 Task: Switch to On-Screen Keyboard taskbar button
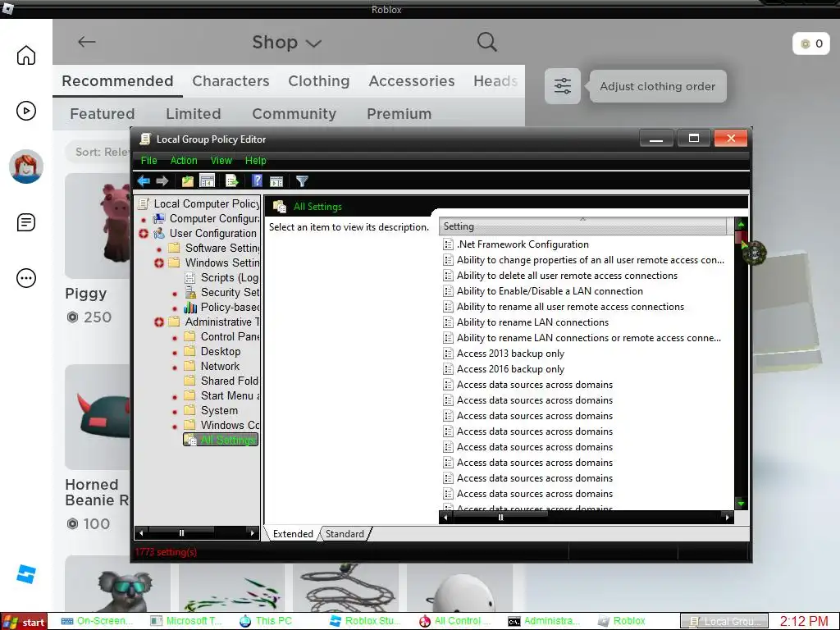click(97, 621)
